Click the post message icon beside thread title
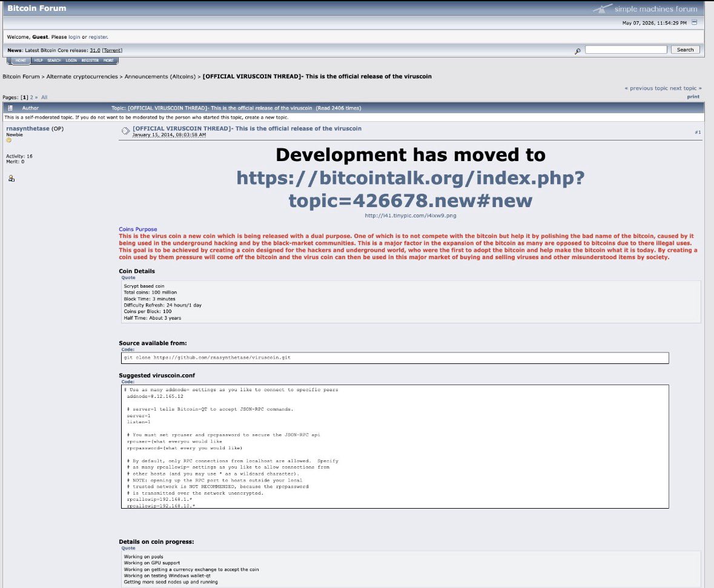This screenshot has height=588, width=714. (126, 131)
